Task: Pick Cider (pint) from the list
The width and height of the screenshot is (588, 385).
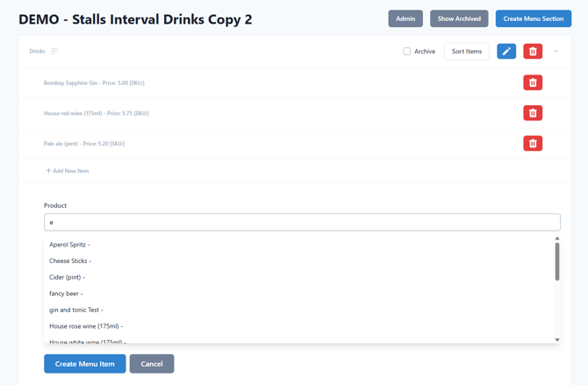Action: (x=67, y=277)
